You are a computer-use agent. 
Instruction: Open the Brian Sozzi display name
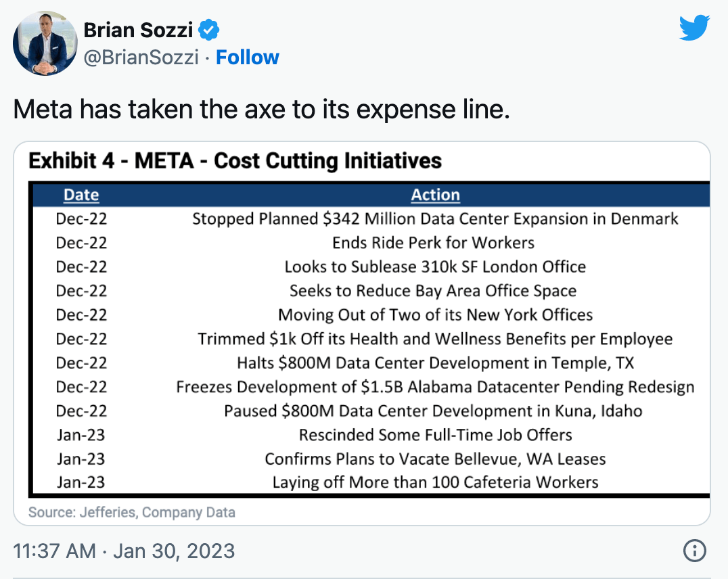138,30
